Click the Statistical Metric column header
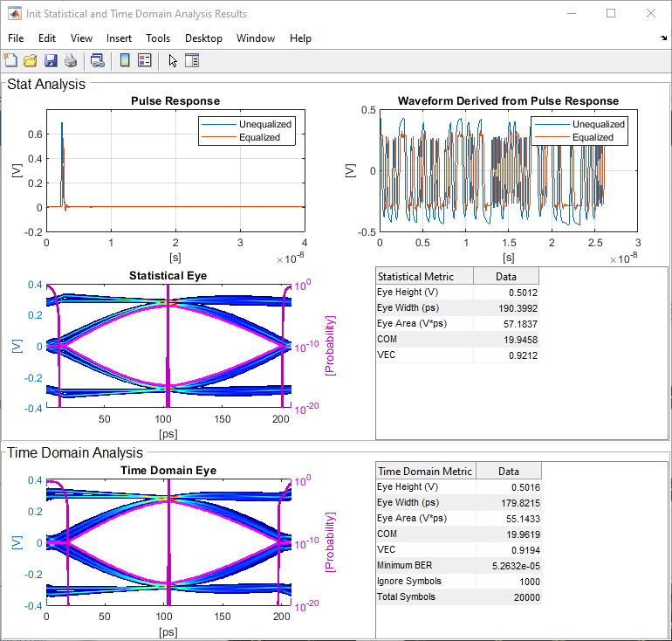Screen dimensions: 672x641 click(424, 276)
